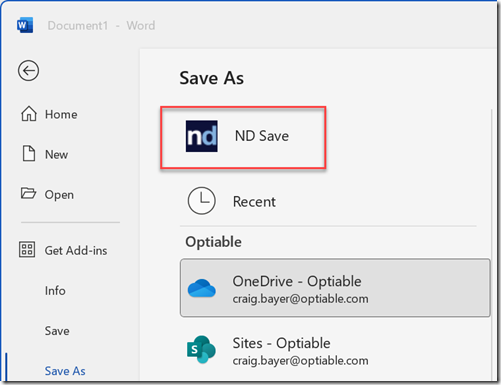Viewport: 501px width, 385px height.
Task: Select New in the sidebar
Action: click(x=57, y=155)
